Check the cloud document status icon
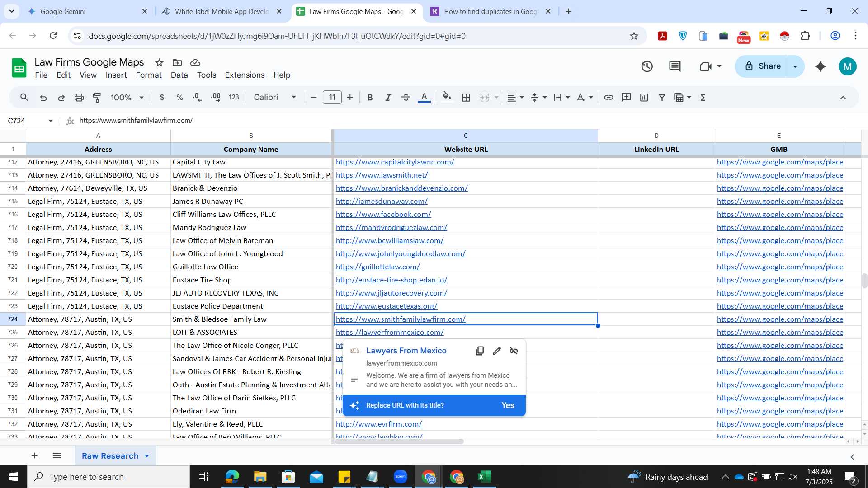 coord(195,62)
